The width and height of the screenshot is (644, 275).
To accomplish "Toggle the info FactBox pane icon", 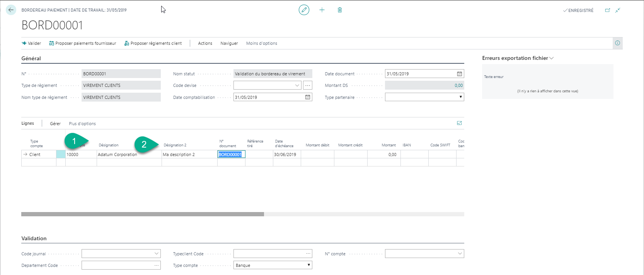I will tap(617, 43).
